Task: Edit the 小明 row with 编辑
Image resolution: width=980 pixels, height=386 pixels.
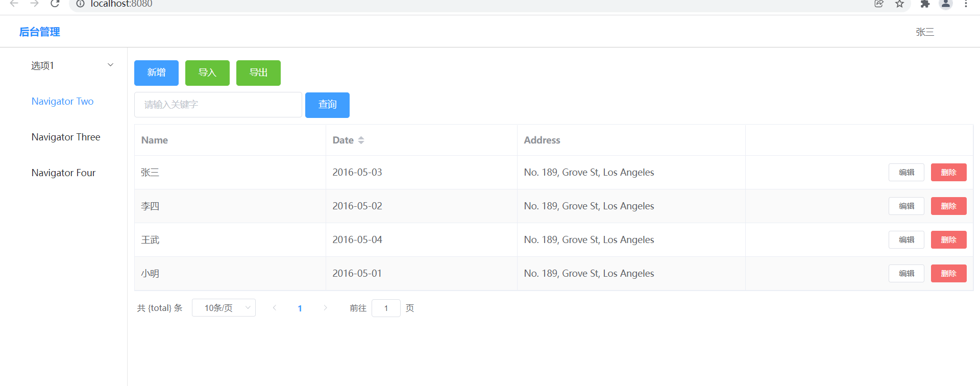Action: tap(906, 274)
